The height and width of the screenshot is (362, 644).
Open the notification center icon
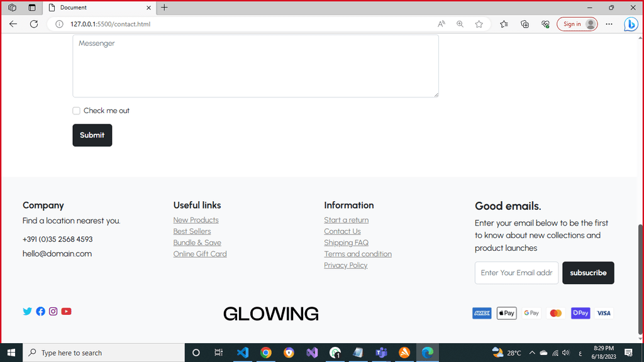click(x=628, y=353)
